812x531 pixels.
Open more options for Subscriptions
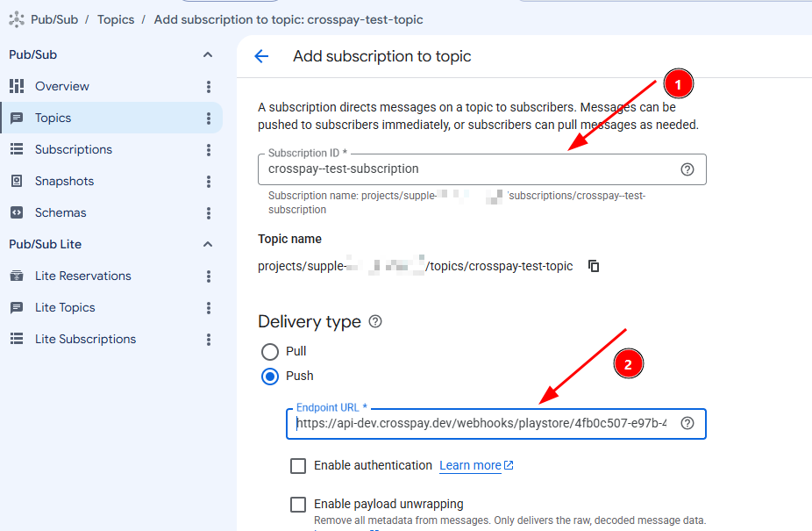[209, 150]
